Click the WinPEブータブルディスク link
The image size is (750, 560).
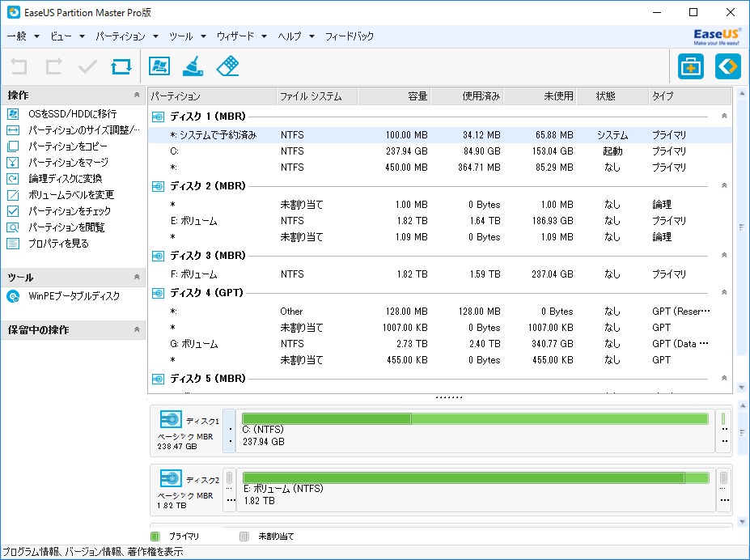point(74,296)
